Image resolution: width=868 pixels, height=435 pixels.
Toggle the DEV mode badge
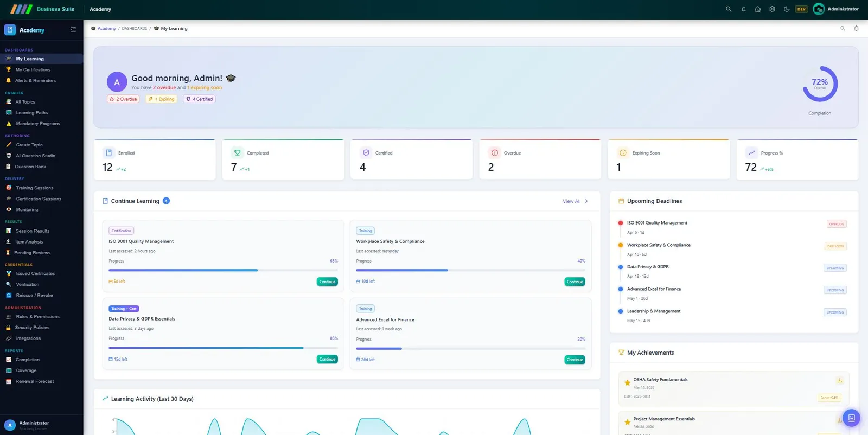tap(801, 9)
